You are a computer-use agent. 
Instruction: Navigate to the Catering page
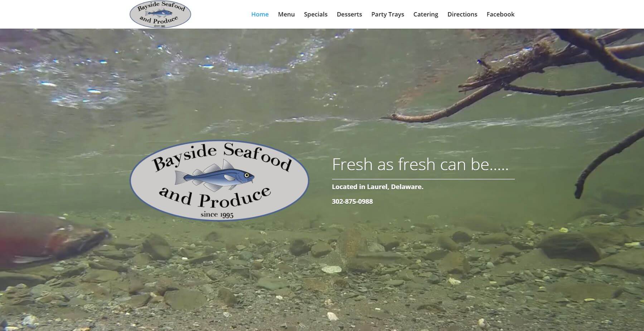coord(426,14)
